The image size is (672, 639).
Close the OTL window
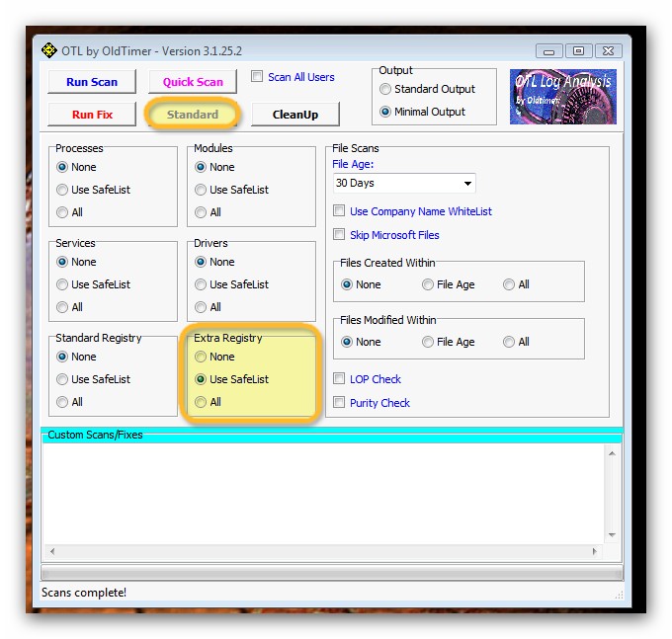pyautogui.click(x=608, y=51)
